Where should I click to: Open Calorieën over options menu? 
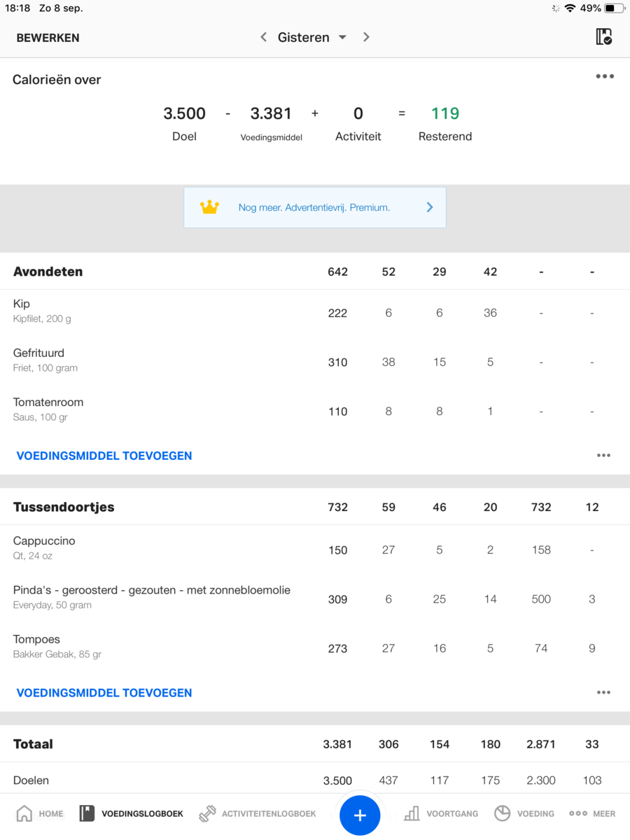[605, 76]
